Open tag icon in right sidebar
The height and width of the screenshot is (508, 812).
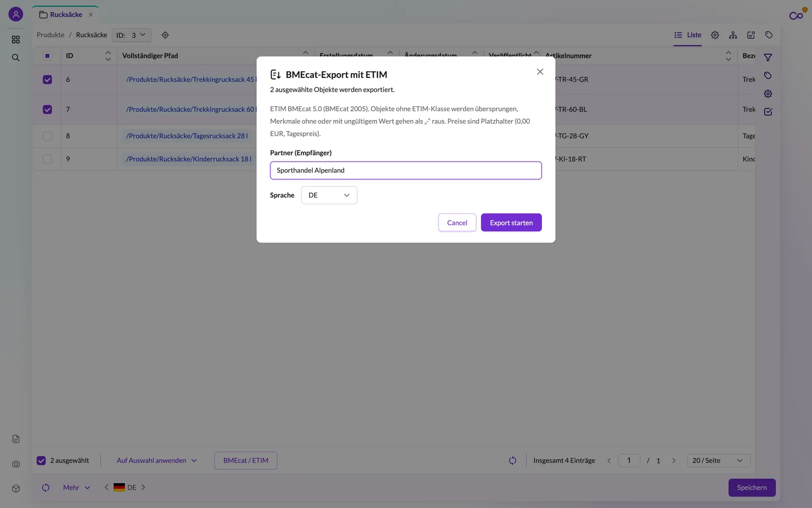coord(768,76)
